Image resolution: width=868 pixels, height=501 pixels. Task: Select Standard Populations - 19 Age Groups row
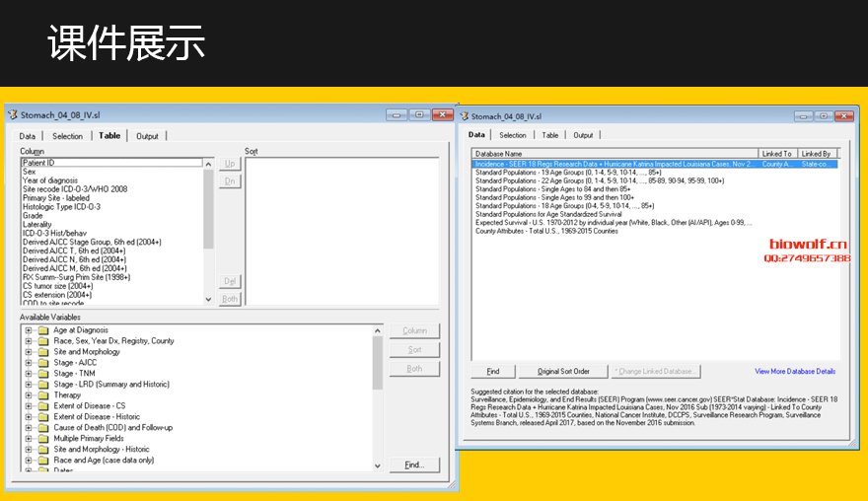click(655, 173)
